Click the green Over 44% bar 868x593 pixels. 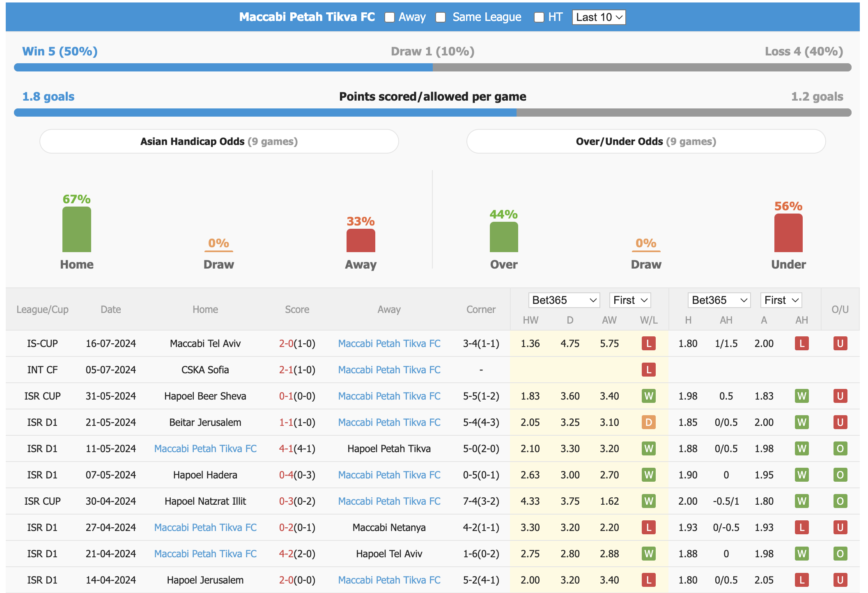coord(504,237)
